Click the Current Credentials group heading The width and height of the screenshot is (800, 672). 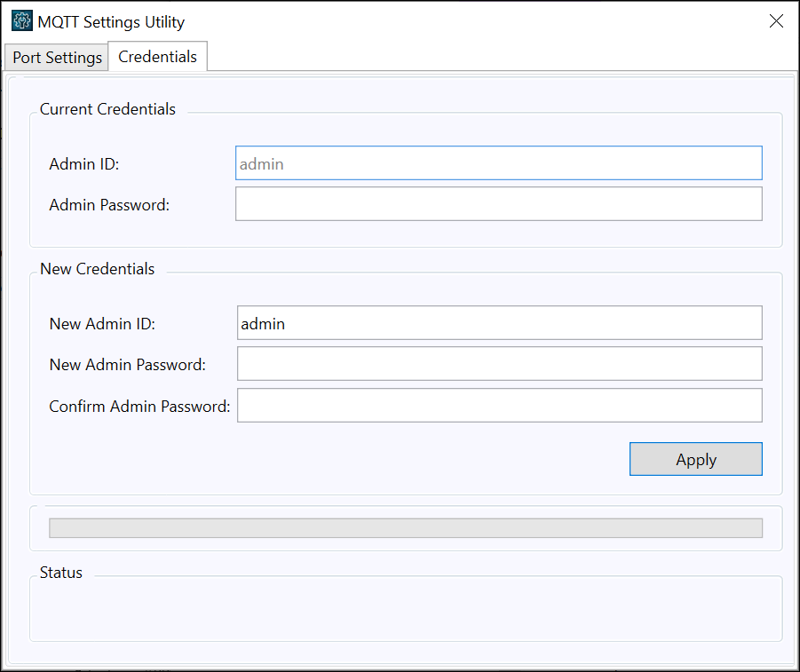point(107,109)
